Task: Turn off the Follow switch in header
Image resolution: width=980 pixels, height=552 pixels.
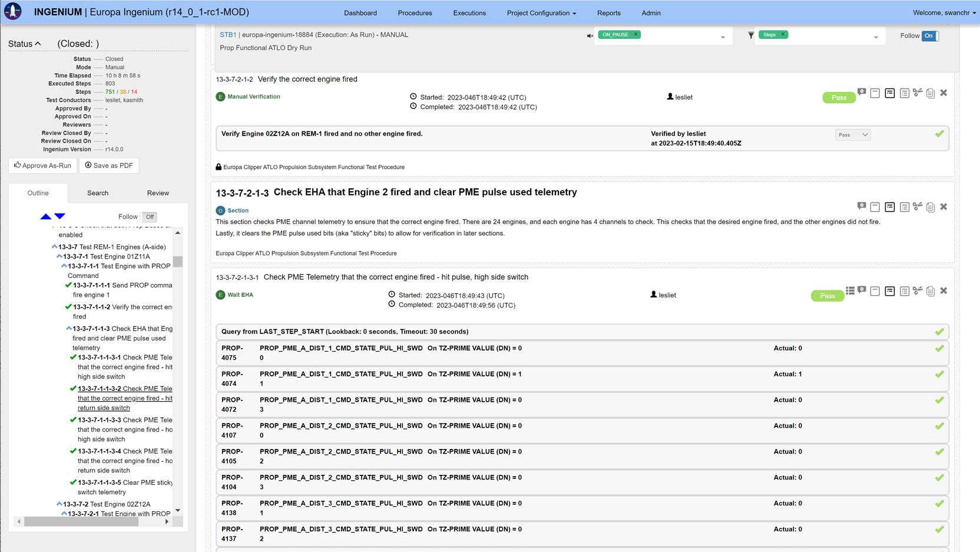Action: pyautogui.click(x=930, y=36)
